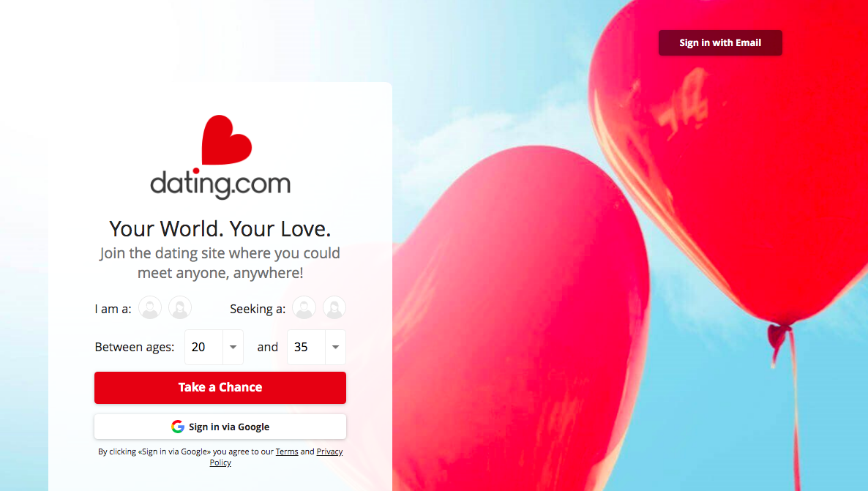868x491 pixels.
Task: Click the red "Take a Chance" button
Action: [220, 388]
